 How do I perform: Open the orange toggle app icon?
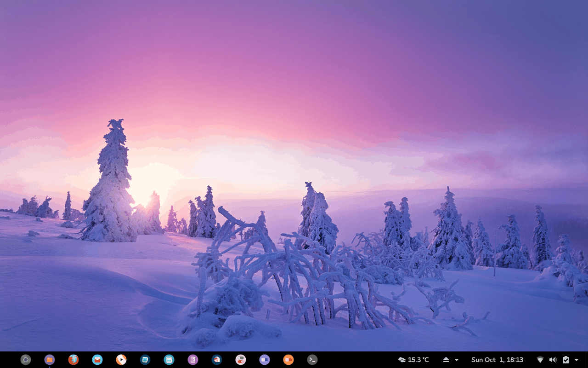pyautogui.click(x=288, y=360)
